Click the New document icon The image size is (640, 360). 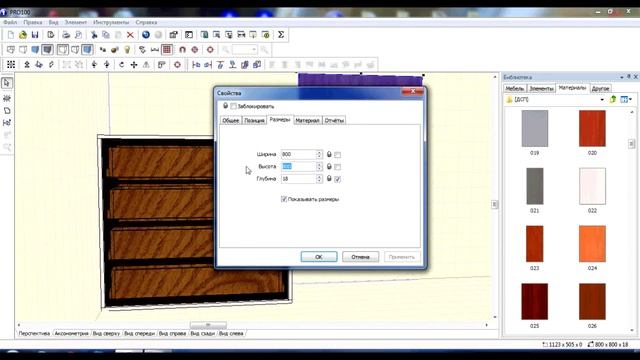11,35
